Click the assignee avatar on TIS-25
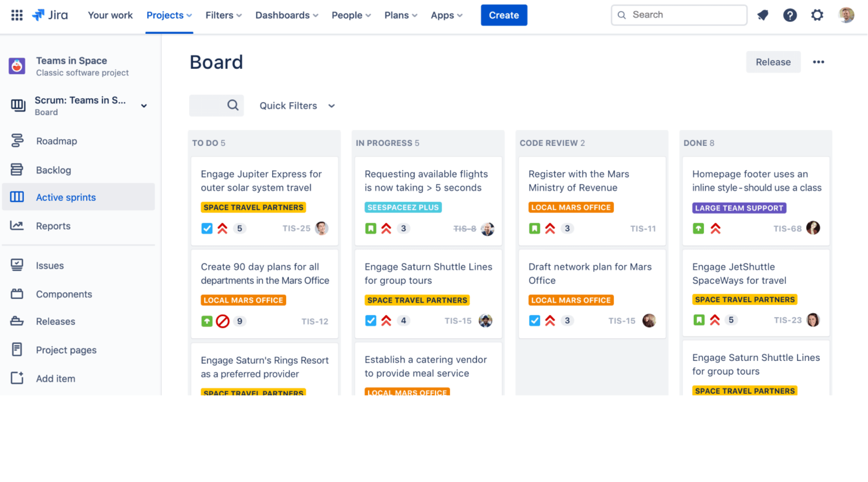This screenshot has width=868, height=482. 322,228
